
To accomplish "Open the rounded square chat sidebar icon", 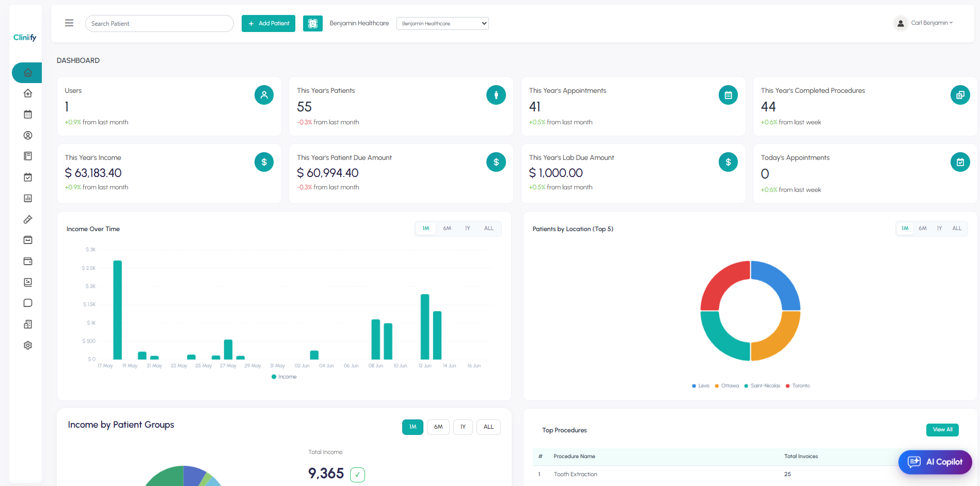I will 28,303.
